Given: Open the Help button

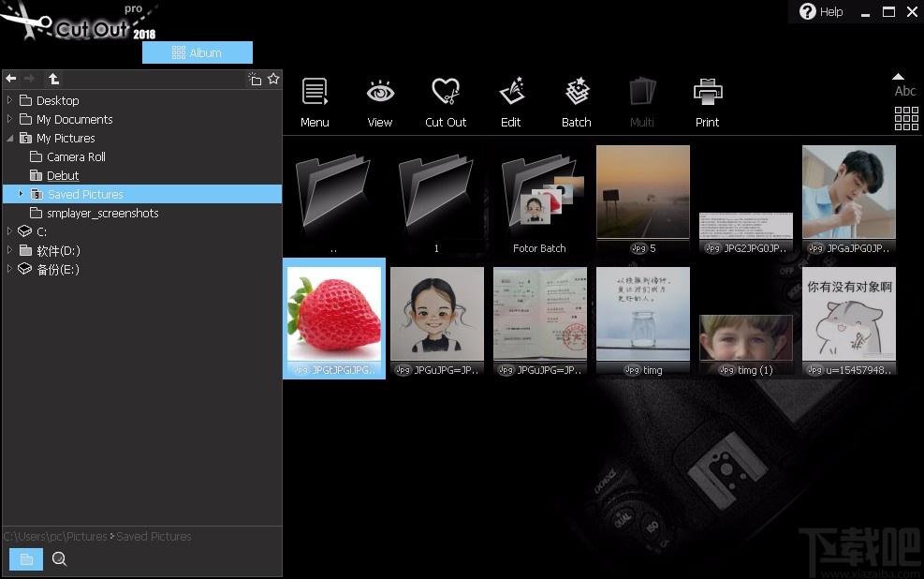Looking at the screenshot, I should click(821, 12).
